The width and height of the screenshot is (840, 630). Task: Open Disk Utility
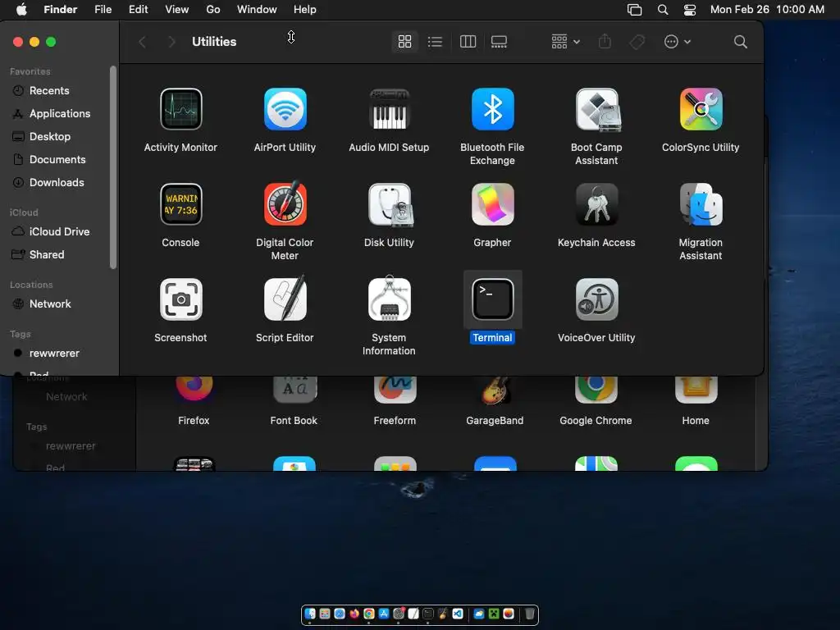(x=389, y=204)
